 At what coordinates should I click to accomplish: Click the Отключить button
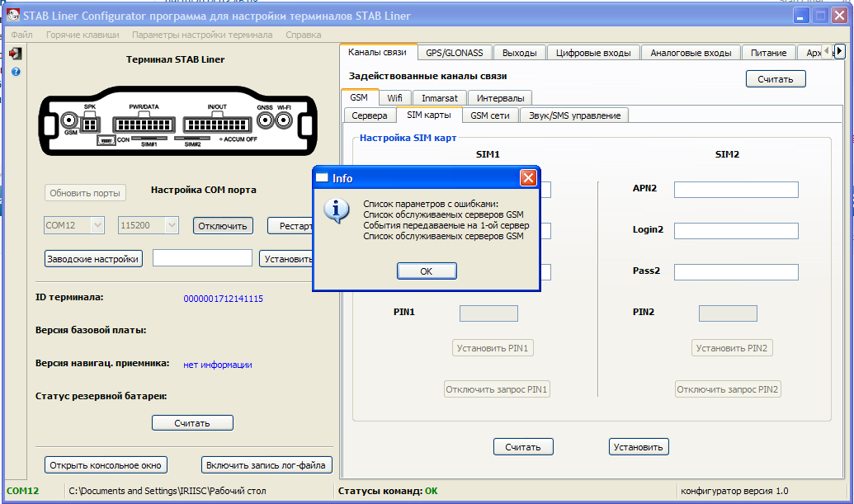pos(223,225)
